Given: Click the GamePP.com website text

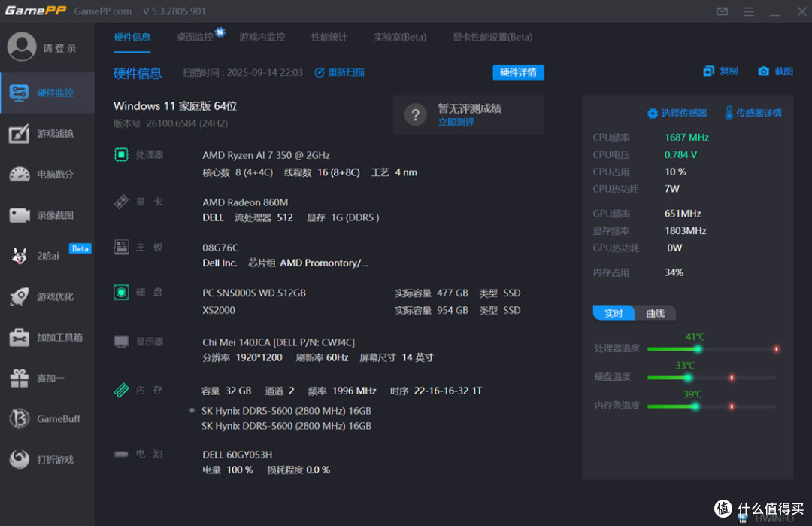Looking at the screenshot, I should tap(102, 11).
